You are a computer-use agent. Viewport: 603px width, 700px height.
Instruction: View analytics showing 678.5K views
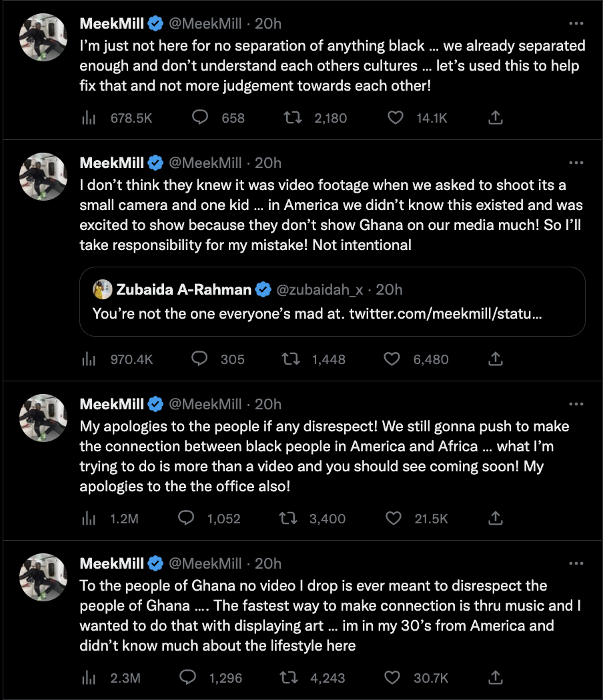coord(89,118)
